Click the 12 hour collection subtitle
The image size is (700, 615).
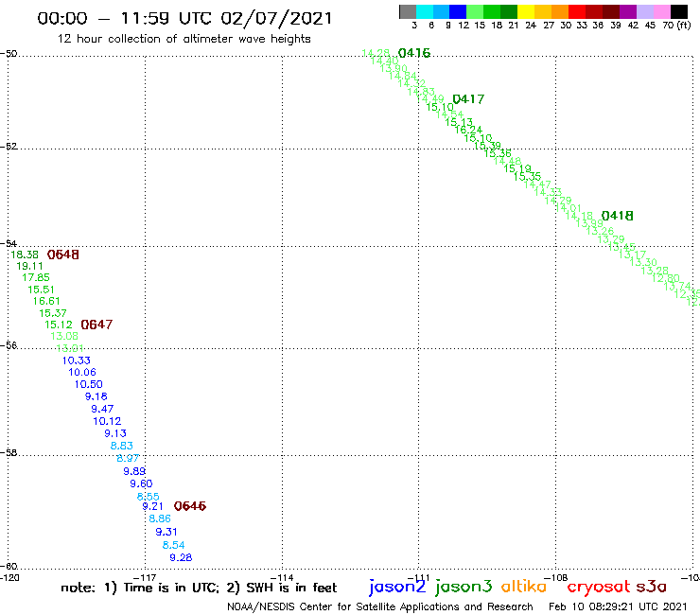point(184,39)
